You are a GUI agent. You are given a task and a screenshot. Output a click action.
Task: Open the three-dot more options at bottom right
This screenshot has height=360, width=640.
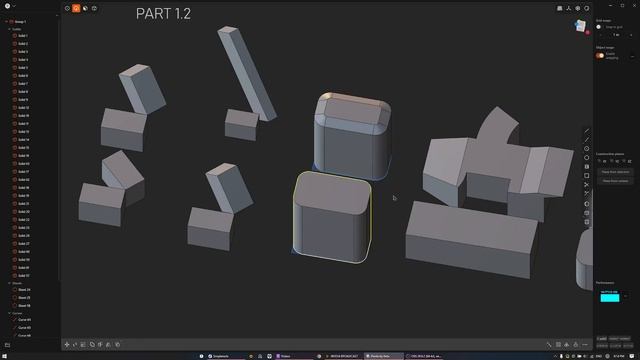tap(585, 345)
